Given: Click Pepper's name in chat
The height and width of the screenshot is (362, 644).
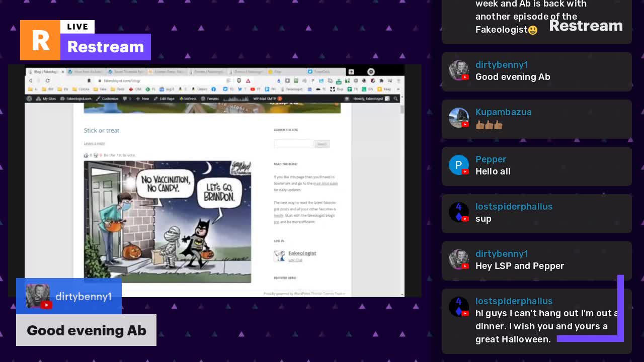Looking at the screenshot, I should [x=491, y=159].
